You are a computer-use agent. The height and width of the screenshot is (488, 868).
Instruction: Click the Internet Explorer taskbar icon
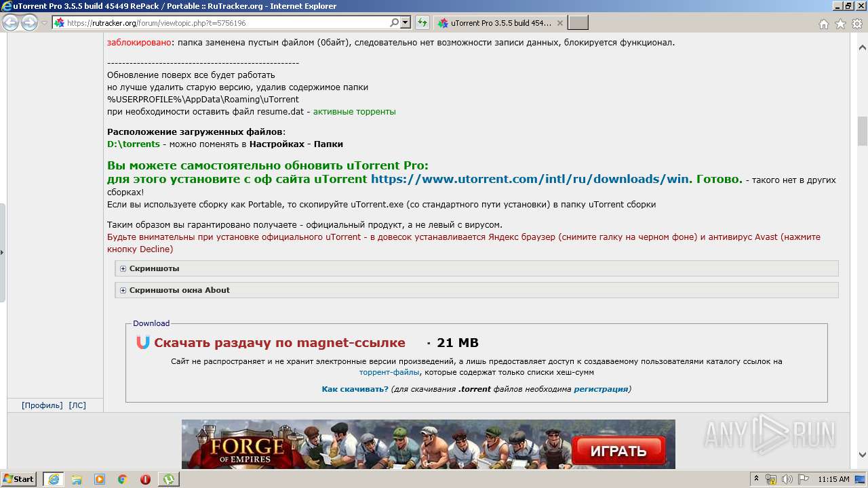click(54, 479)
